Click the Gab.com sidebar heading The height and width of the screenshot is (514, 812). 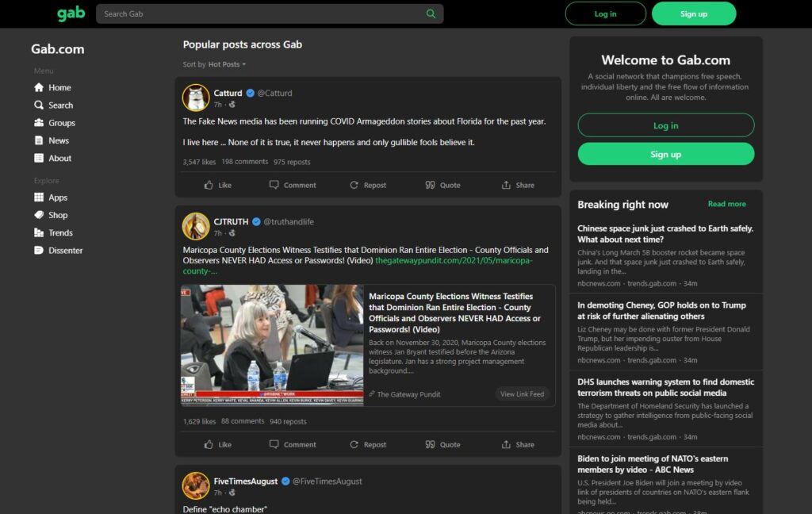click(57, 49)
